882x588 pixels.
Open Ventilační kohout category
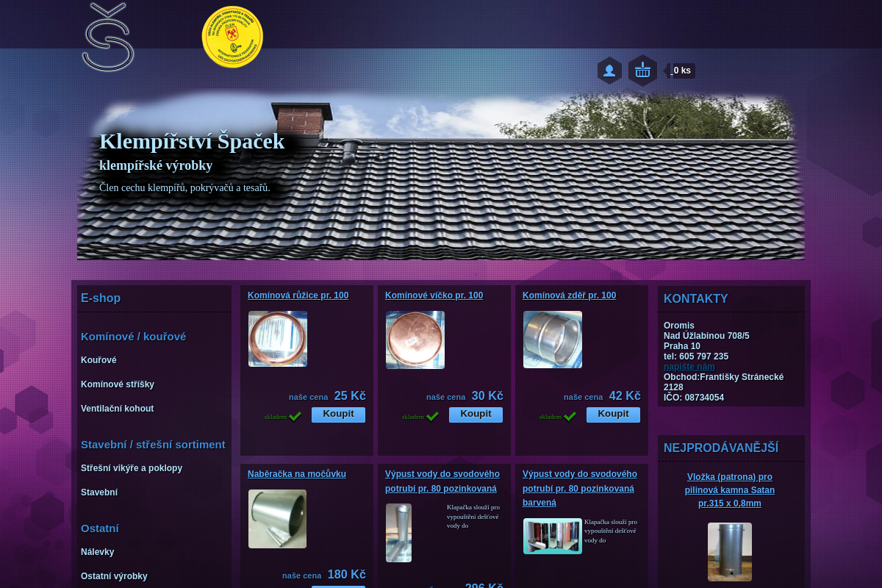pos(117,409)
